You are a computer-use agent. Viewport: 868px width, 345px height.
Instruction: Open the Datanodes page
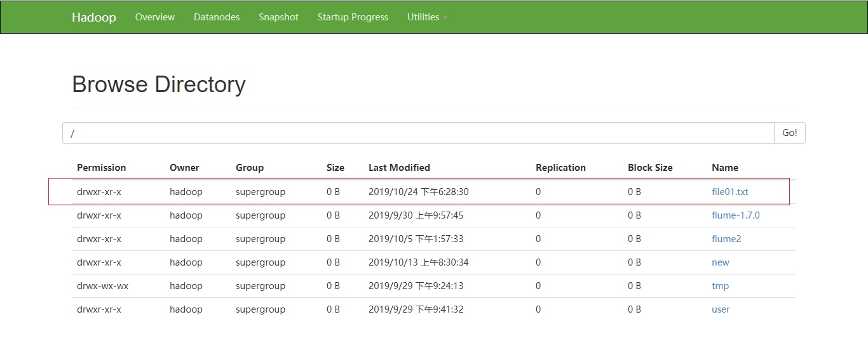[x=217, y=17]
